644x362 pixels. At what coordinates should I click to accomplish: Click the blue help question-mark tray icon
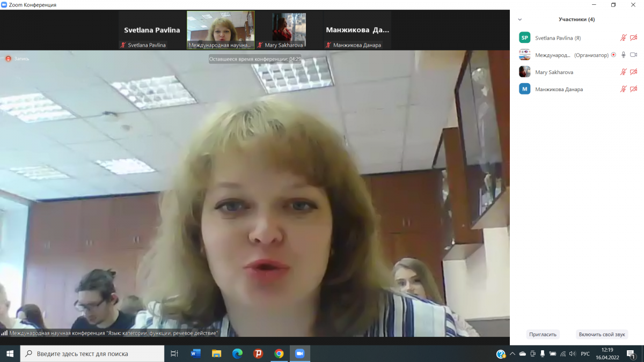click(x=501, y=353)
